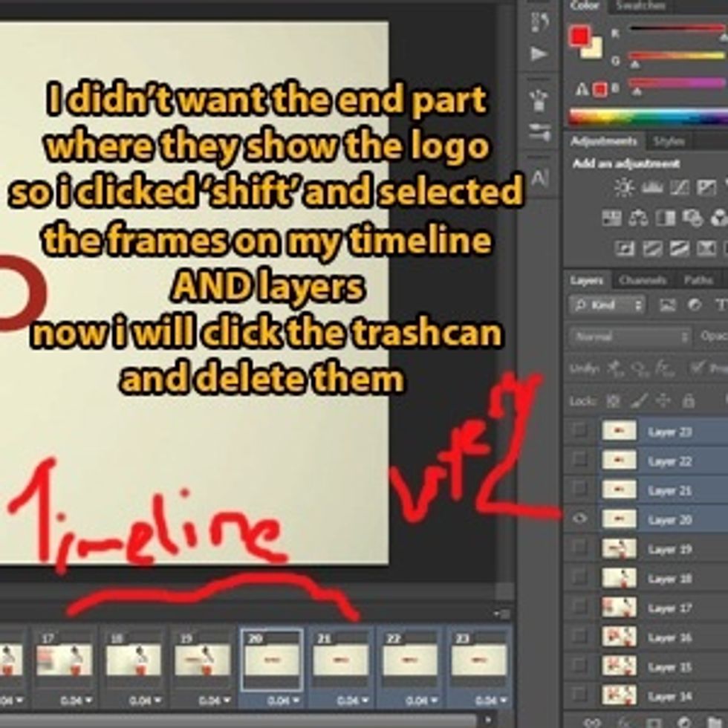Lock transparent pixels in Layers panel
Screen dimensions: 728x728
(614, 400)
